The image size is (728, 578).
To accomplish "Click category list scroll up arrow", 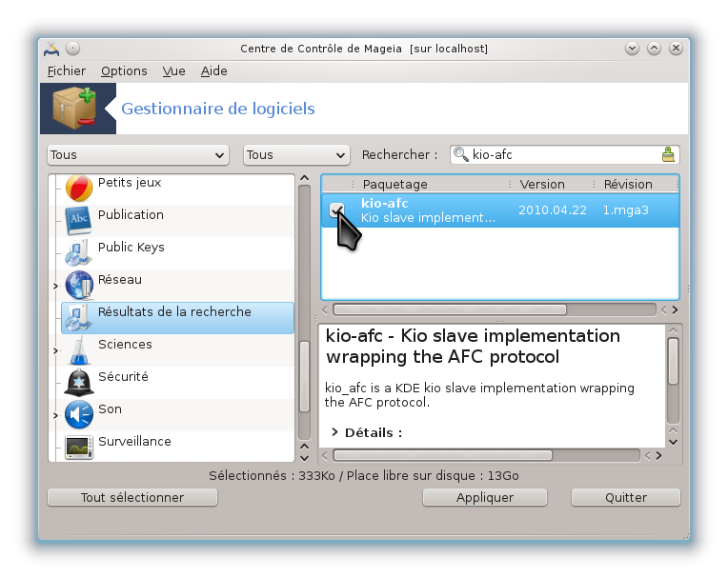I will (305, 178).
